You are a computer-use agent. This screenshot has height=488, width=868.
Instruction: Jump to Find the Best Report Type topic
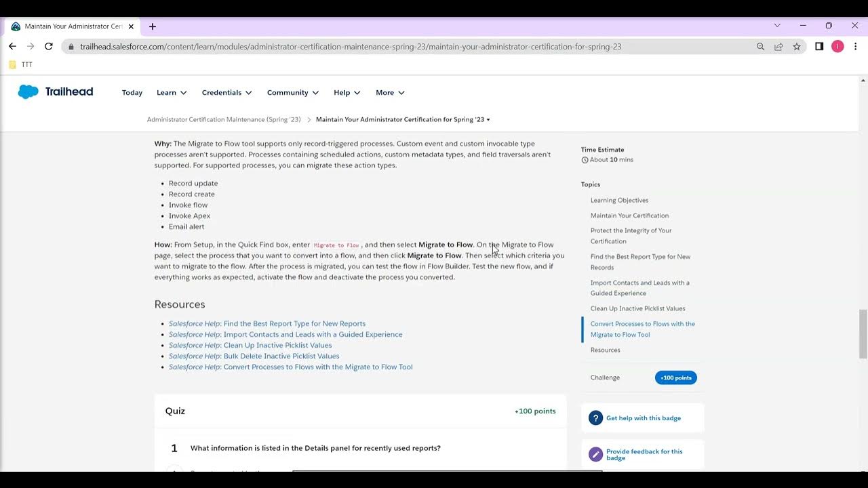(640, 262)
